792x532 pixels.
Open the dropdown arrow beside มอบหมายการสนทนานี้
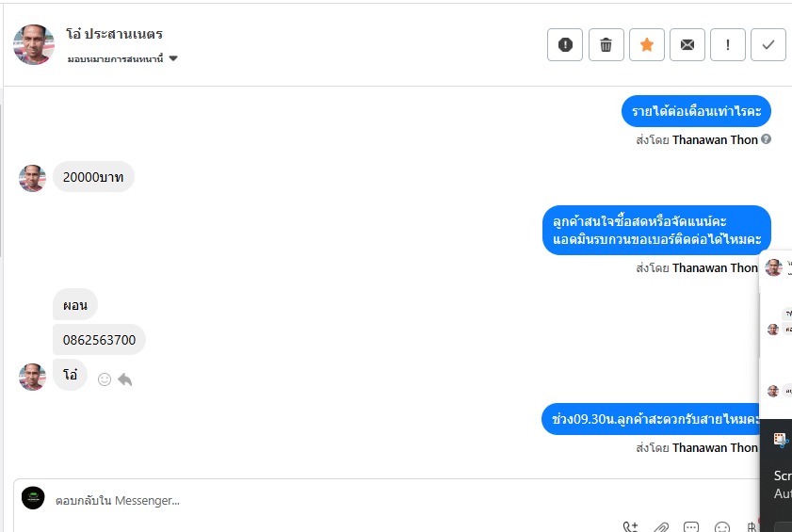pyautogui.click(x=173, y=58)
